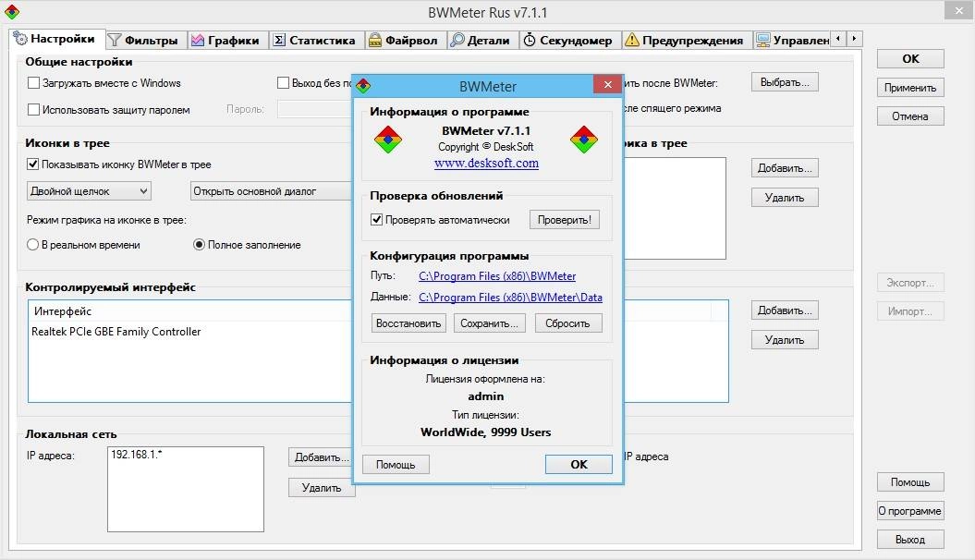
Task: Close the BWMeter about dialog
Action: [x=607, y=84]
